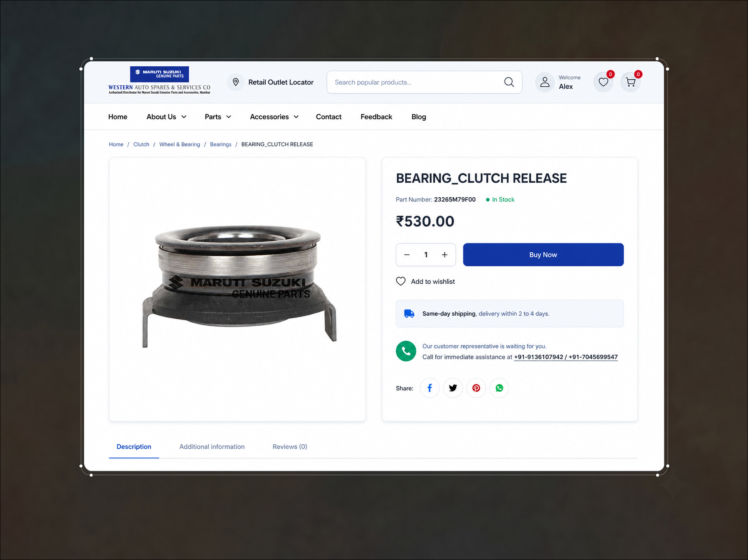The height and width of the screenshot is (560, 748).
Task: Open the shopping cart icon
Action: (x=630, y=82)
